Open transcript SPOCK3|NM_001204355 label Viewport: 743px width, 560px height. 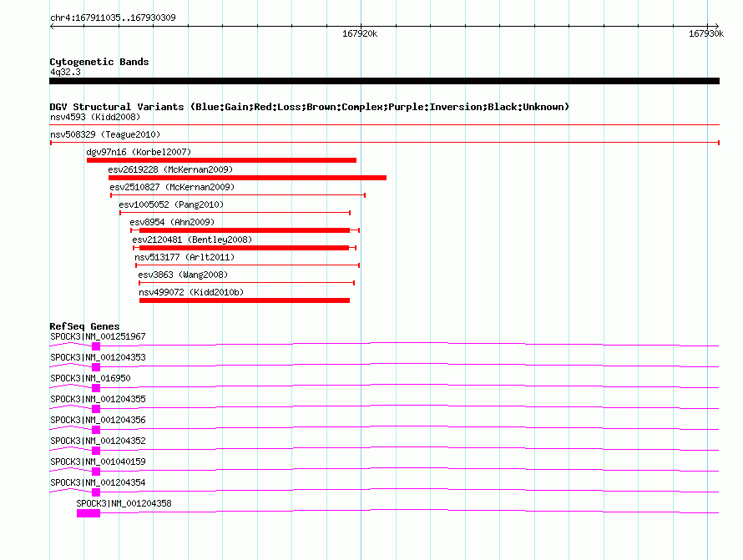point(98,399)
